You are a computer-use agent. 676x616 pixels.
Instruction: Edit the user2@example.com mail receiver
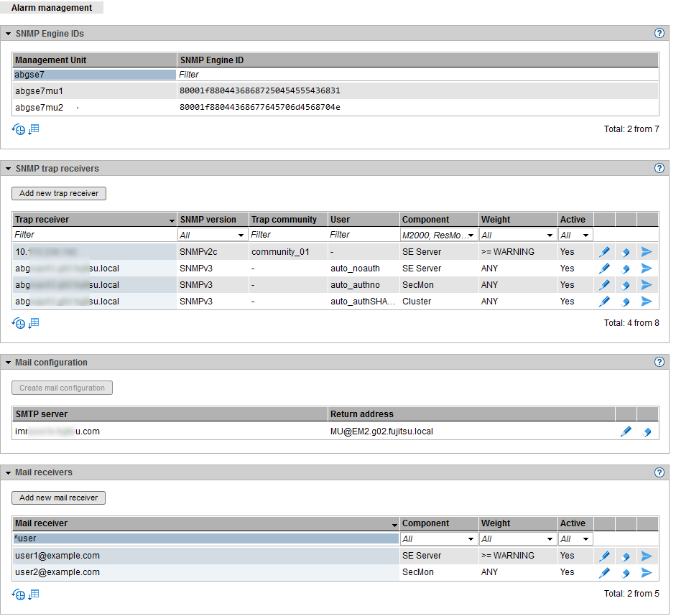pyautogui.click(x=604, y=572)
